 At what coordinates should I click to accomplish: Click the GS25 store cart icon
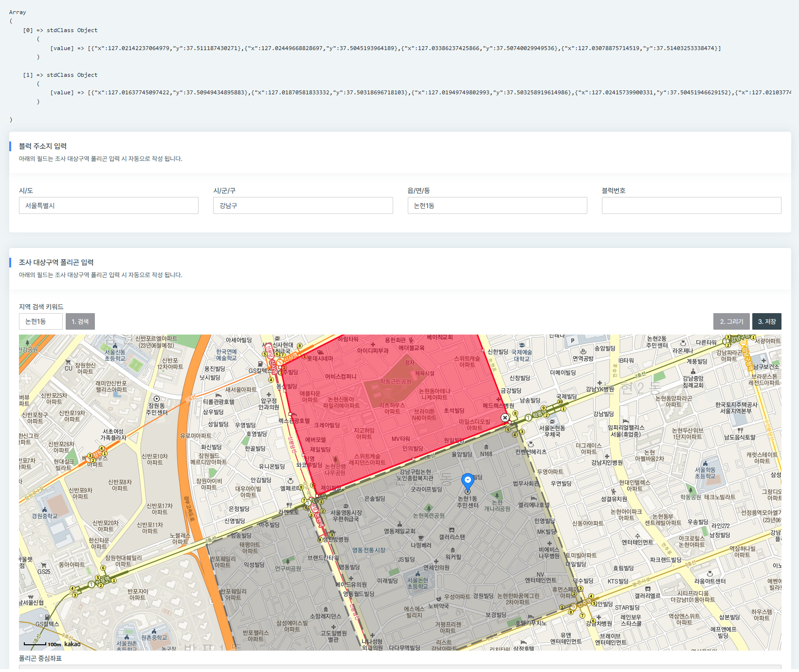click(x=44, y=565)
